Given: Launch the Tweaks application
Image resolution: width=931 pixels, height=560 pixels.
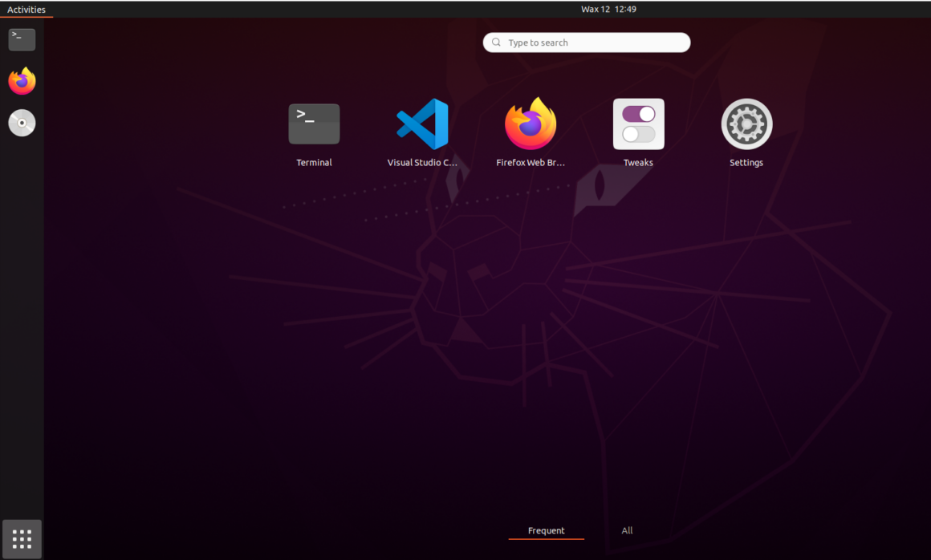Looking at the screenshot, I should 638,124.
